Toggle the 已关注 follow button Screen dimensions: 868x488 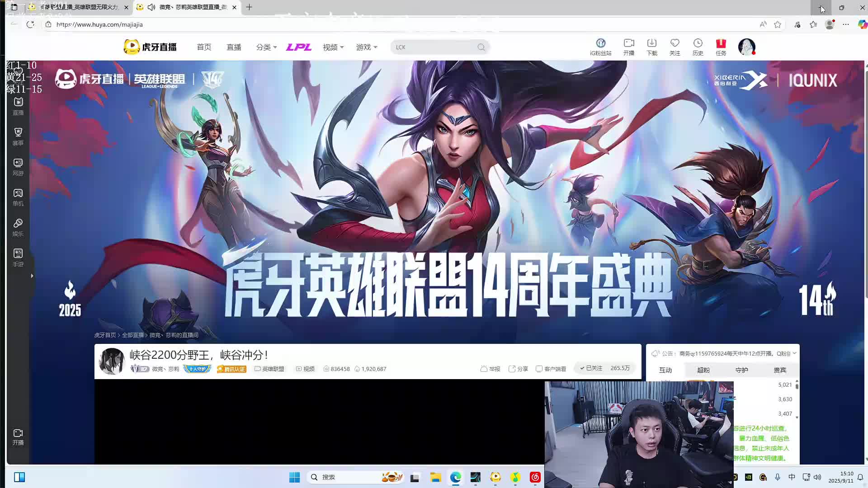click(x=605, y=368)
